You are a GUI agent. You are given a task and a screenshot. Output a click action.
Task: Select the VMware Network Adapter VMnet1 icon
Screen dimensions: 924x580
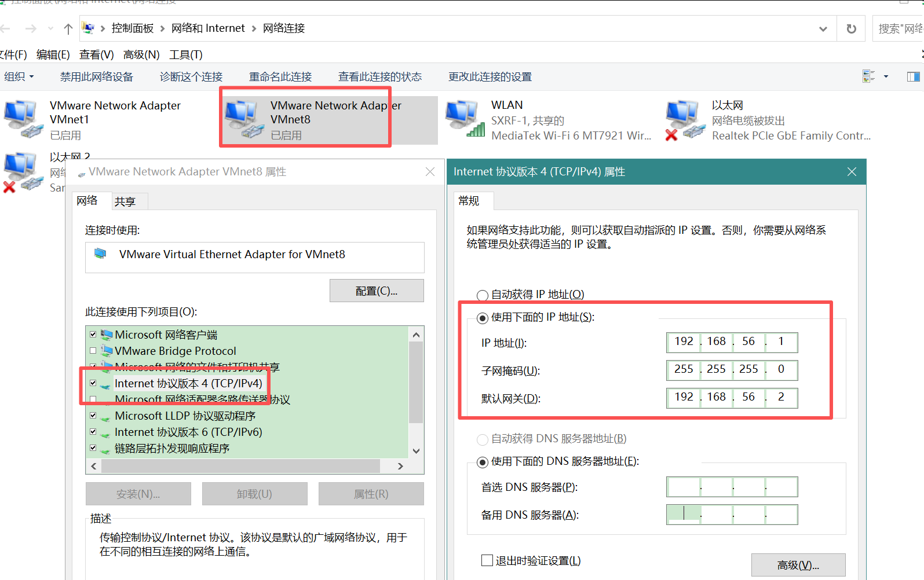(23, 119)
